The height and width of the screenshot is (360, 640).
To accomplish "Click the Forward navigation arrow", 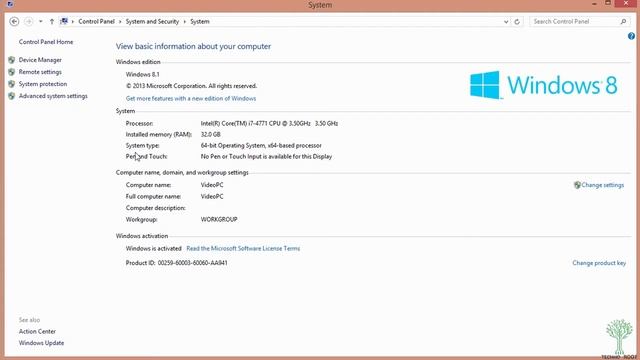I will click(29, 21).
